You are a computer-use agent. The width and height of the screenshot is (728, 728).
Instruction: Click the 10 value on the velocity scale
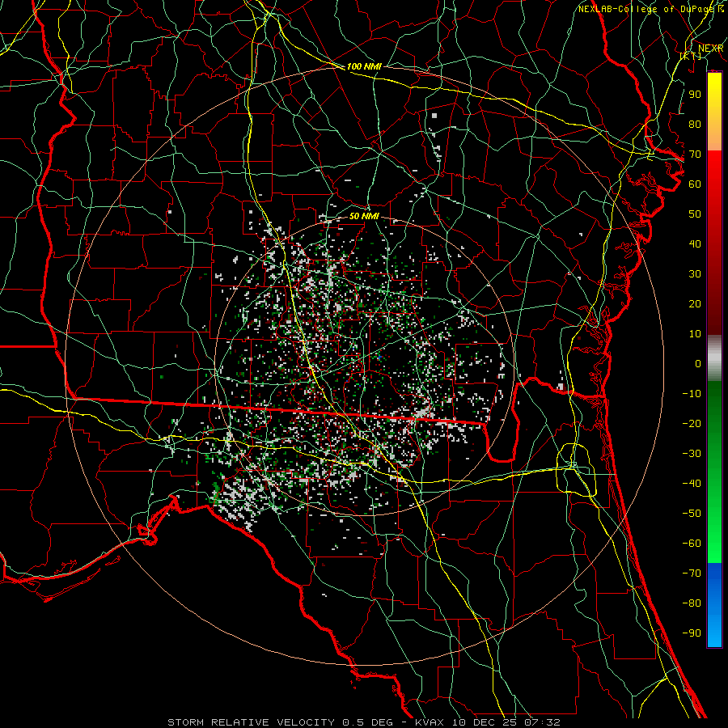(695, 334)
